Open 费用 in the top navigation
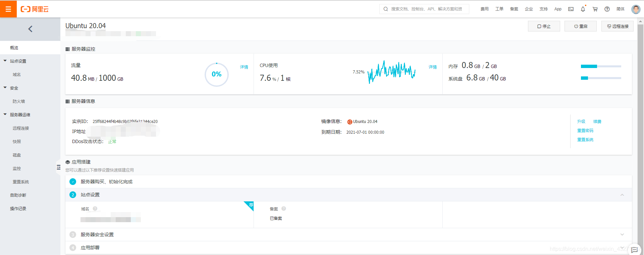Image resolution: width=644 pixels, height=255 pixels. tap(484, 9)
